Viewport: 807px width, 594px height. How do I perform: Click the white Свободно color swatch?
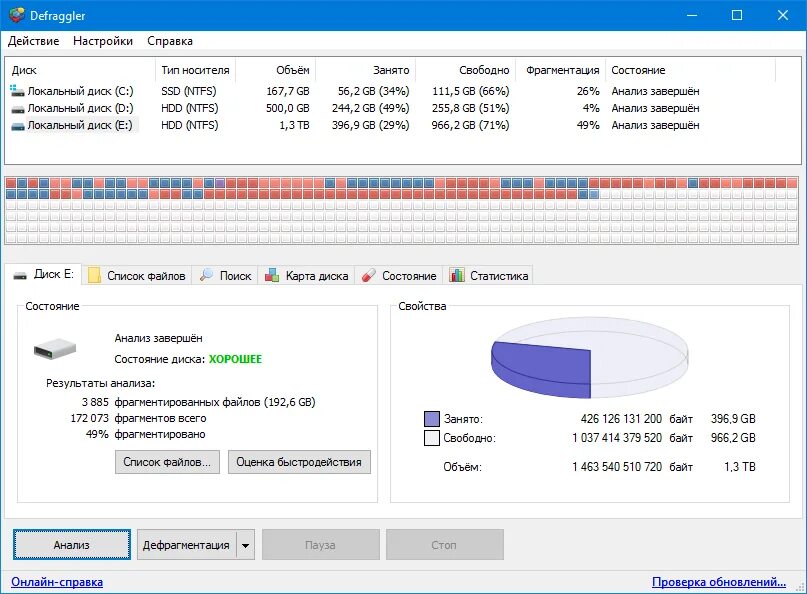(x=432, y=438)
